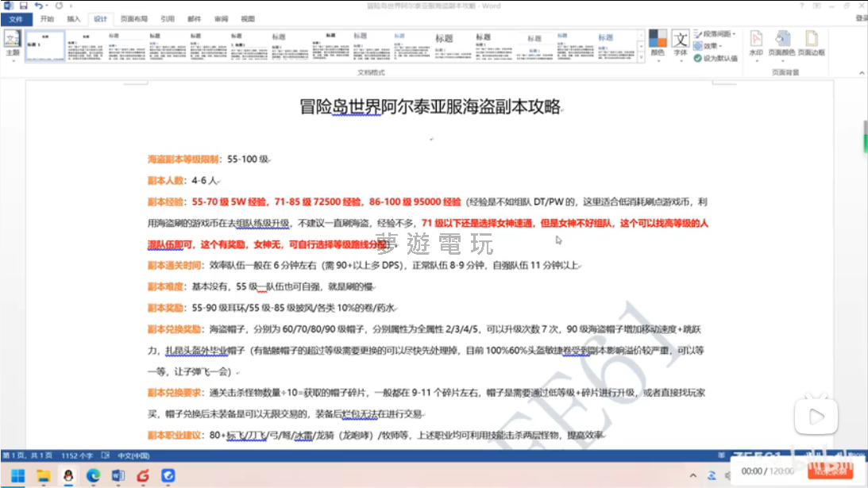This screenshot has width=868, height=488.
Task: Switch to the Insert (插入) tab
Action: tap(73, 18)
